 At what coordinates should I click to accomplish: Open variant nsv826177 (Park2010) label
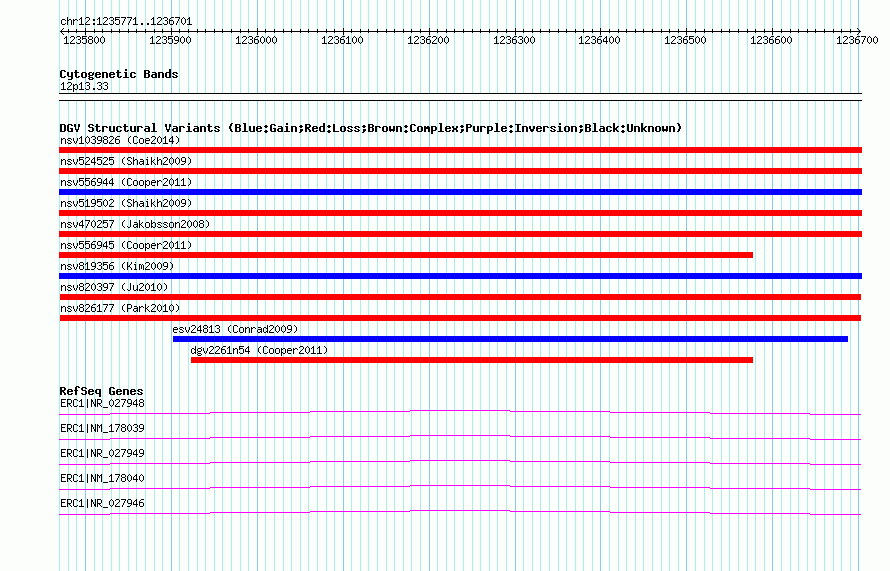click(120, 308)
